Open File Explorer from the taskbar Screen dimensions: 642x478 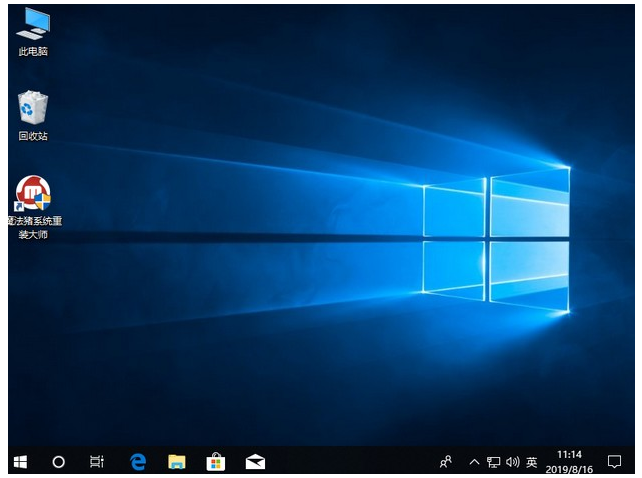pyautogui.click(x=177, y=461)
